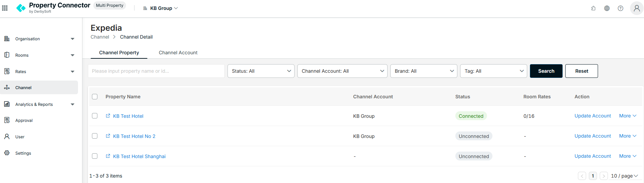Click the Approval sidebar icon
Viewport: 644px width, 183px height.
7,120
